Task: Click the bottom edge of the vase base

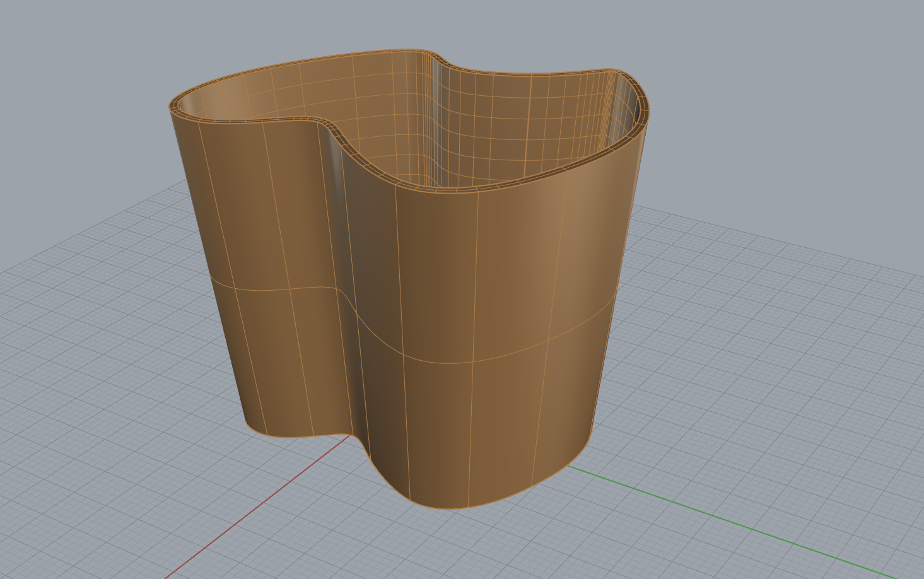Action: pyautogui.click(x=454, y=508)
